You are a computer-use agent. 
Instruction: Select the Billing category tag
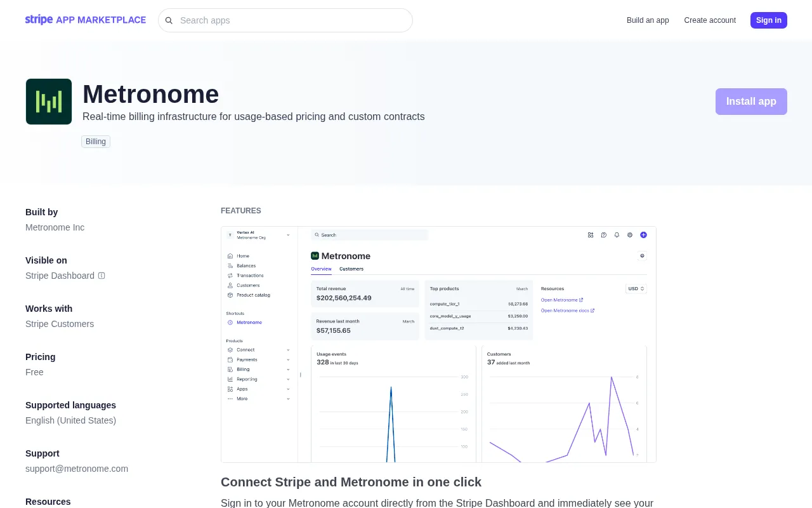coord(96,142)
